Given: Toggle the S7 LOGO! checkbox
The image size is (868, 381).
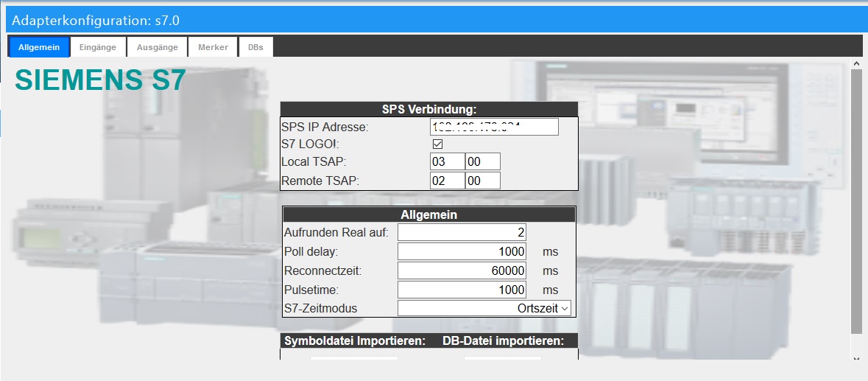Looking at the screenshot, I should pos(437,144).
